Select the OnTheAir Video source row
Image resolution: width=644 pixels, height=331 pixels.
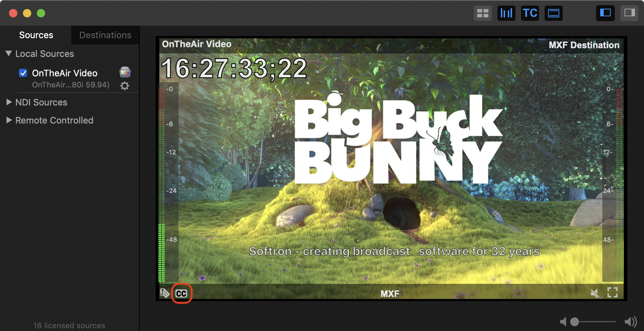[x=69, y=79]
